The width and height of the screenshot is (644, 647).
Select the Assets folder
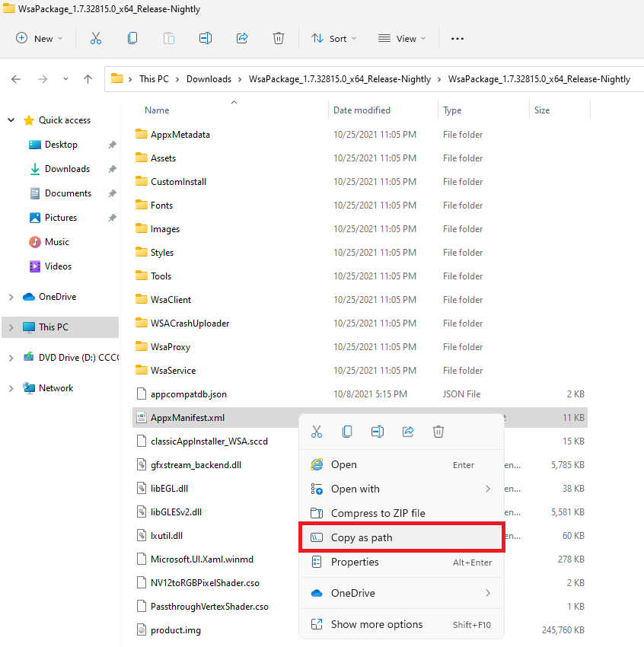[x=163, y=158]
